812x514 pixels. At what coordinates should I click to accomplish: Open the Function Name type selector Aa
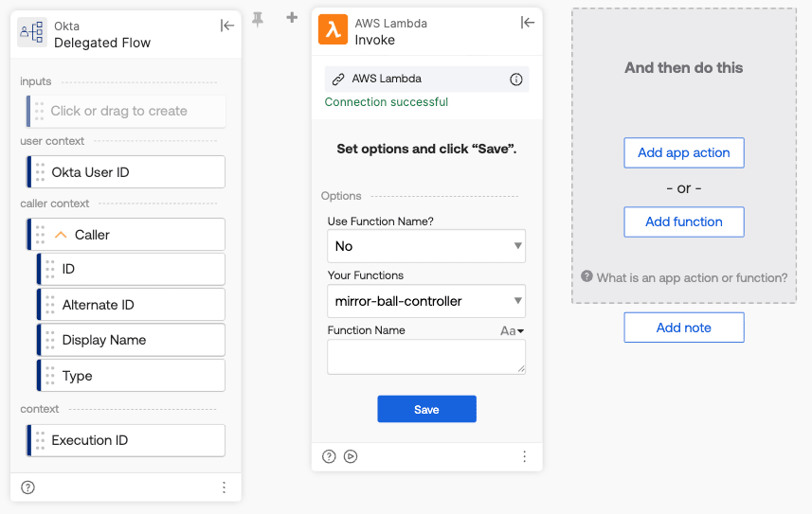point(512,330)
